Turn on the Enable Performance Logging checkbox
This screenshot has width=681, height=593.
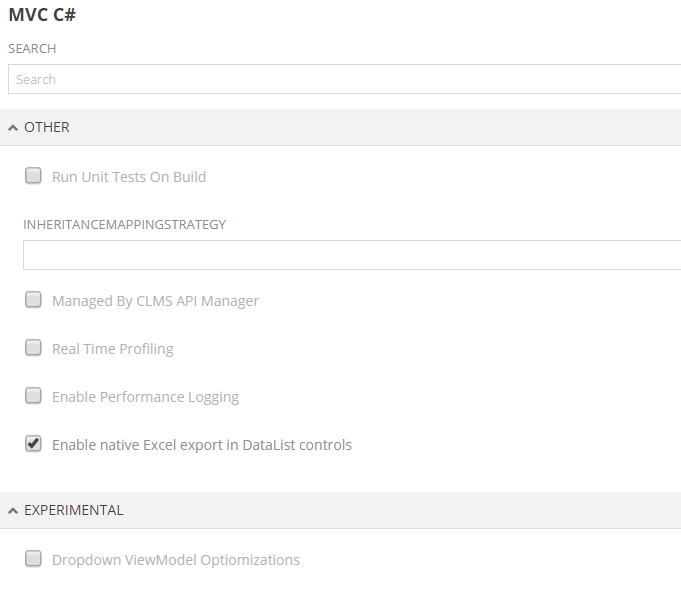tap(34, 396)
